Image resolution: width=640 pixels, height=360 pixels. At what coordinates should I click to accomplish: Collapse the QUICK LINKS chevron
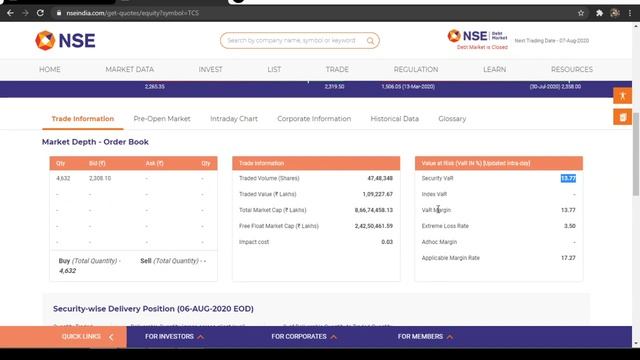pos(111,337)
